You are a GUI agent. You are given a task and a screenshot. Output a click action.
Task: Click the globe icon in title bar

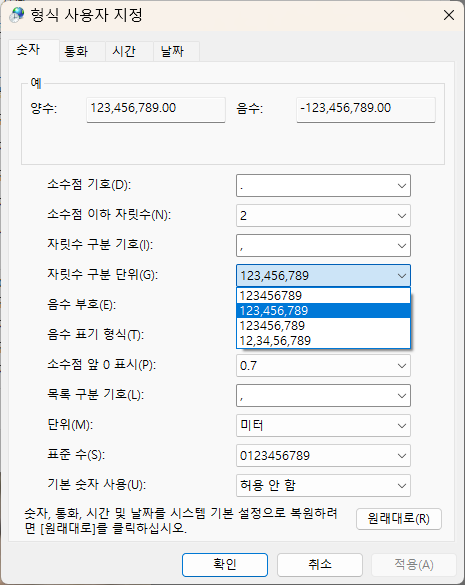coord(16,15)
